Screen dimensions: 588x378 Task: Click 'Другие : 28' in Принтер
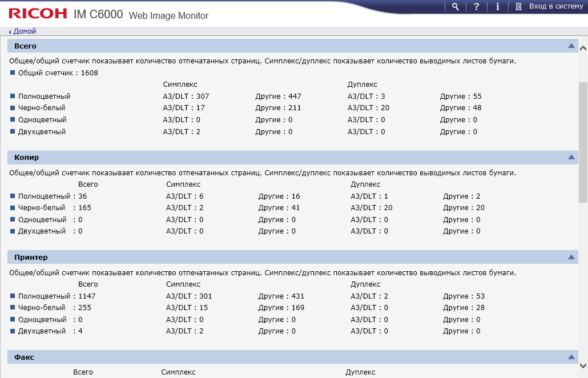[x=464, y=308]
